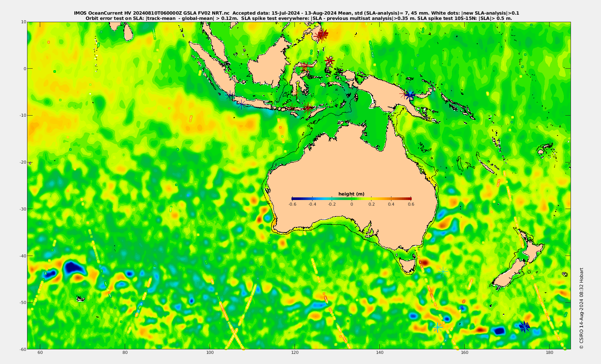Click the longitude tick label 120
Viewport: 601px width, 364px height.
pos(295,353)
